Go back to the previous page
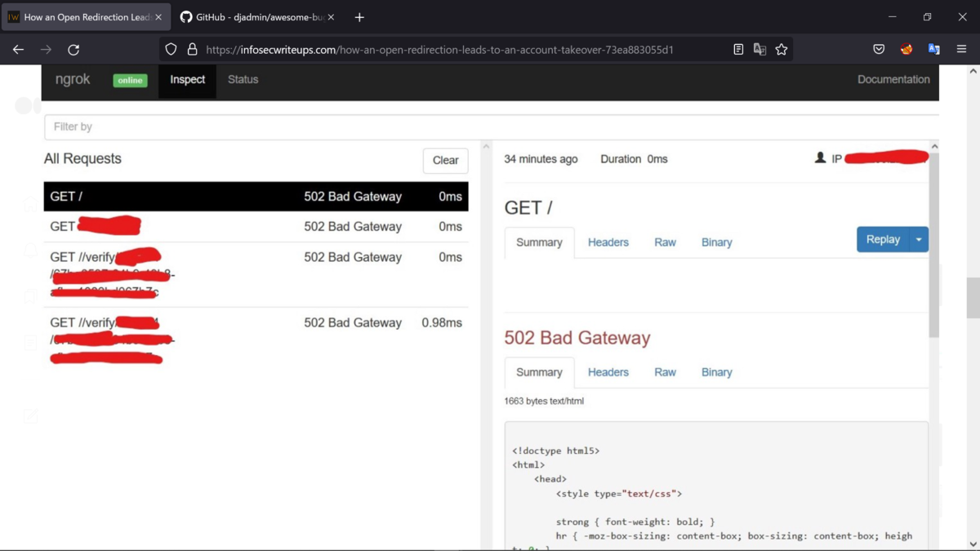The height and width of the screenshot is (551, 980). (18, 50)
